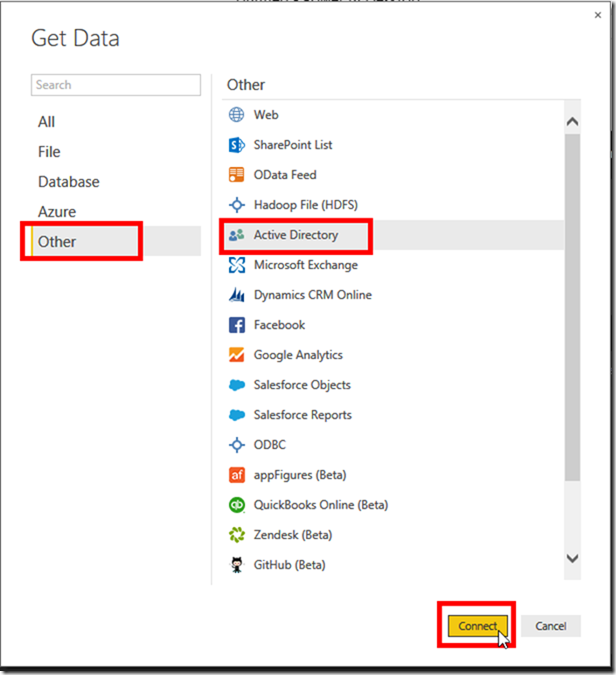Click the Hadoop File (HDFS) icon
The width and height of the screenshot is (616, 675).
point(237,205)
